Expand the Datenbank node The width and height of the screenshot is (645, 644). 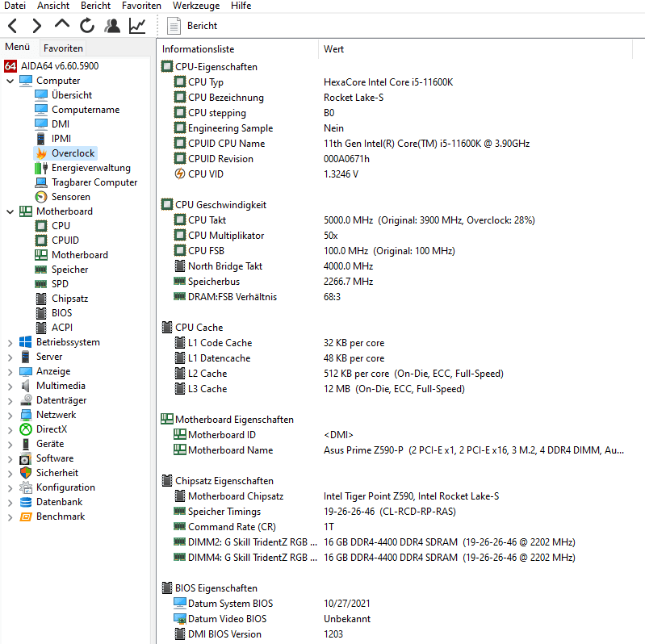pyautogui.click(x=10, y=502)
